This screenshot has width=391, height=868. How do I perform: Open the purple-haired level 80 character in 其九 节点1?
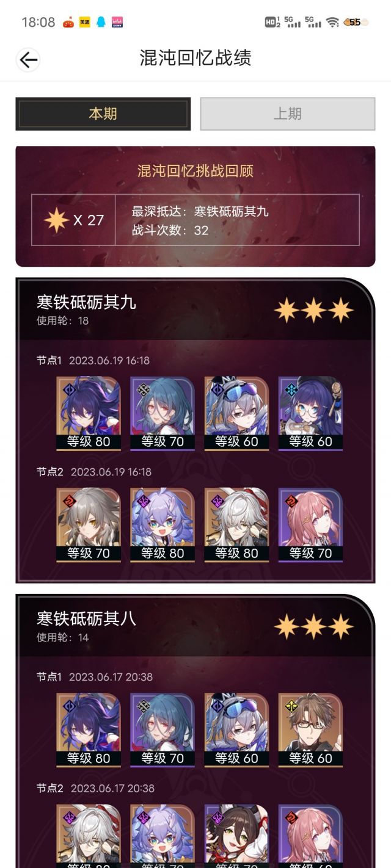[89, 413]
